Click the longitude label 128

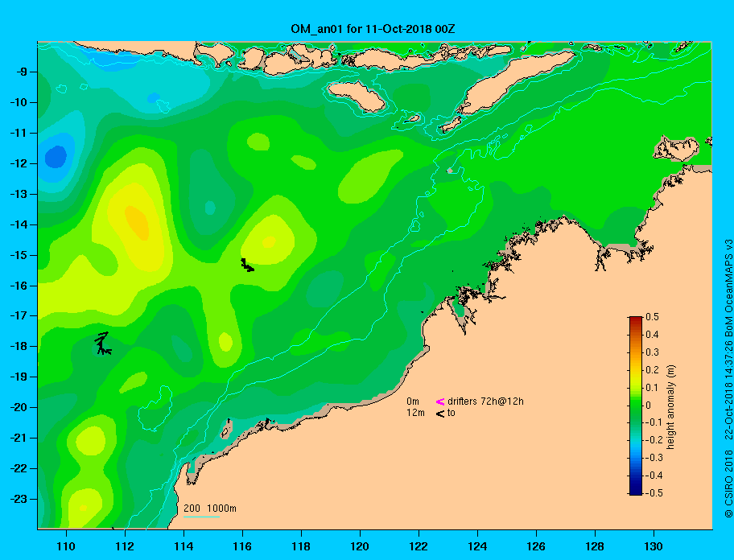595,546
